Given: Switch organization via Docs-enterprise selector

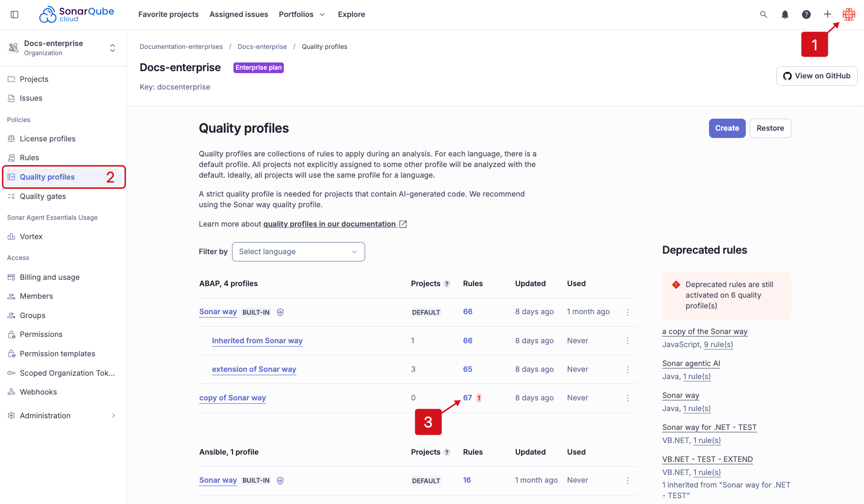Looking at the screenshot, I should tap(63, 48).
